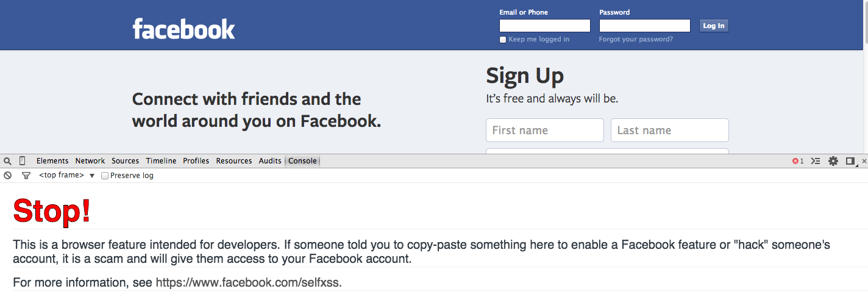The height and width of the screenshot is (297, 868).
Task: Open DevTools settings gear
Action: coord(833,161)
